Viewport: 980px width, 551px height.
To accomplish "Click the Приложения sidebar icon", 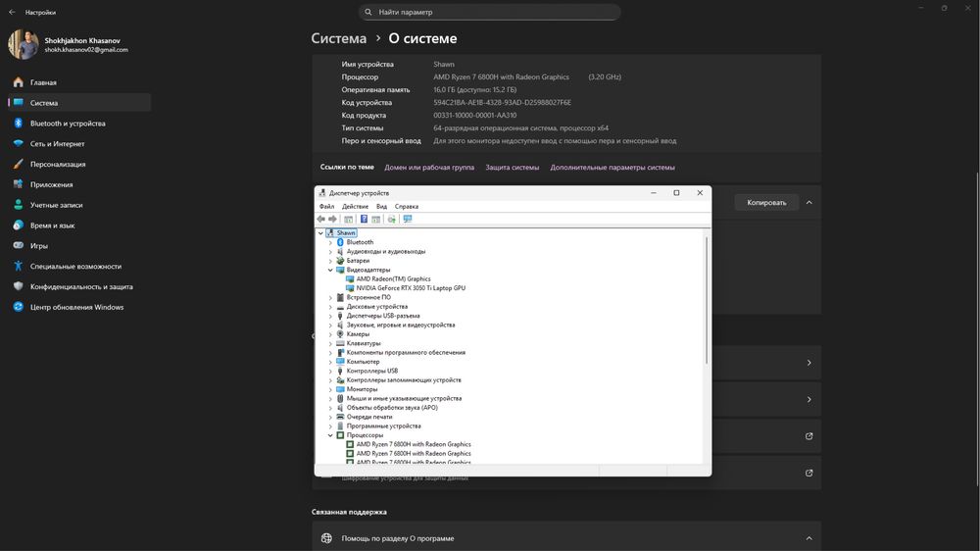I will pos(18,184).
